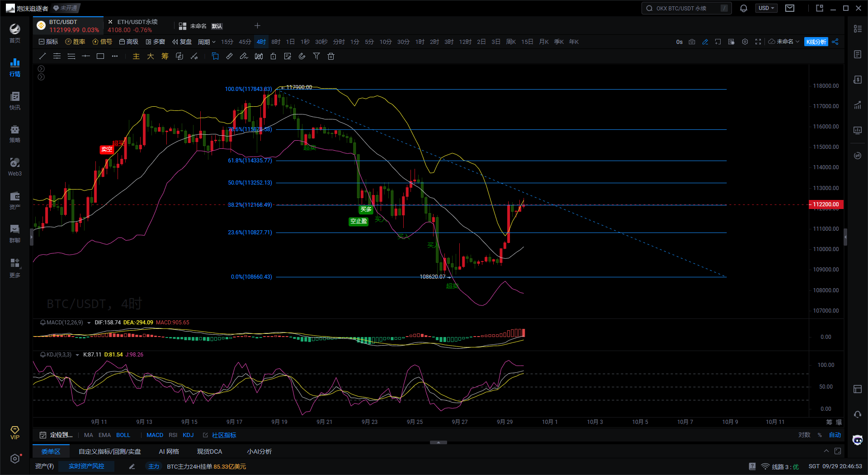The width and height of the screenshot is (868, 475).
Task: Click the K线分析 button
Action: (816, 42)
